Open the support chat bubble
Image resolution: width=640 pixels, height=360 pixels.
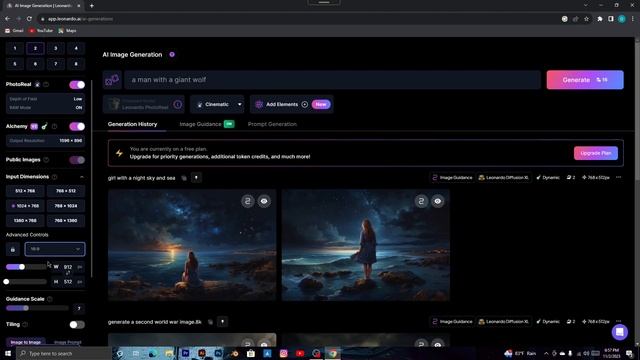coord(619,332)
